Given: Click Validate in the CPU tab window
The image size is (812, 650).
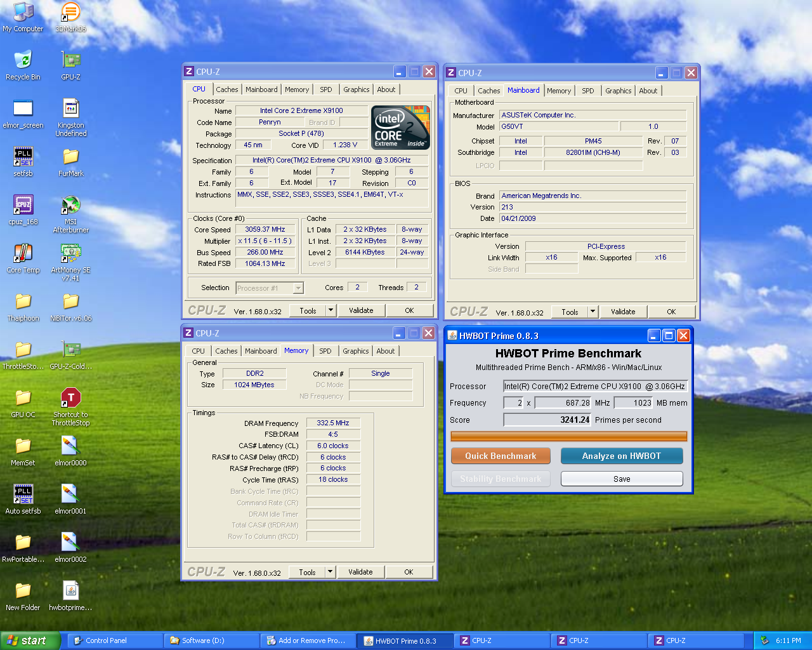Looking at the screenshot, I should click(x=361, y=310).
